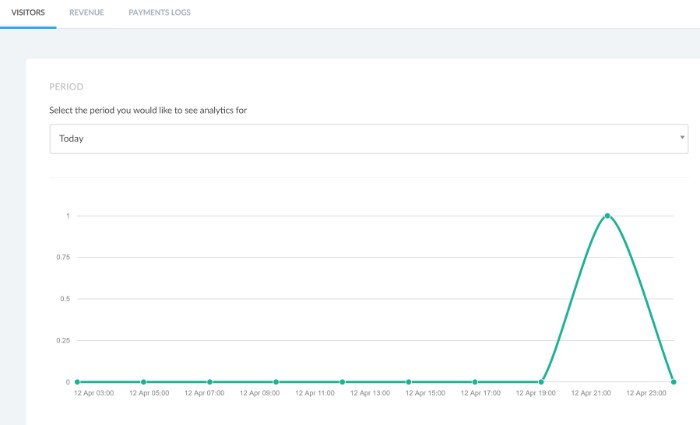
Task: Click the data point above 12 Apr 07:00
Action: tap(210, 382)
